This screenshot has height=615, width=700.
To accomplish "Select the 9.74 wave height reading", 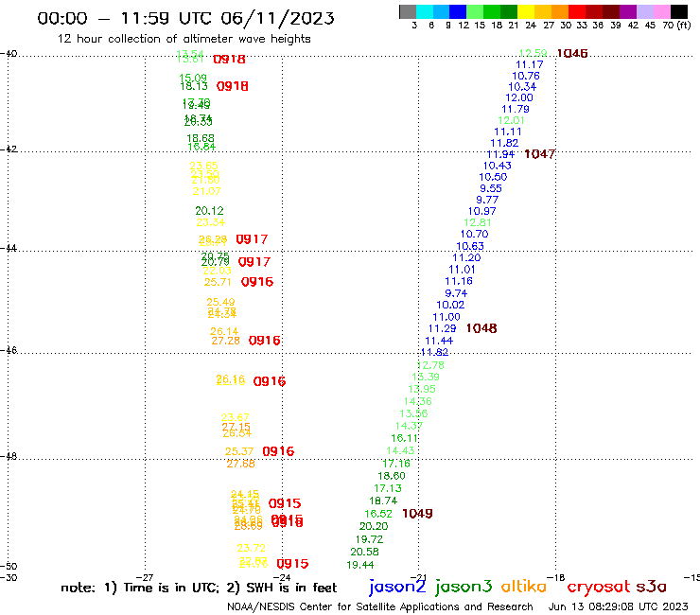I will pyautogui.click(x=456, y=293).
